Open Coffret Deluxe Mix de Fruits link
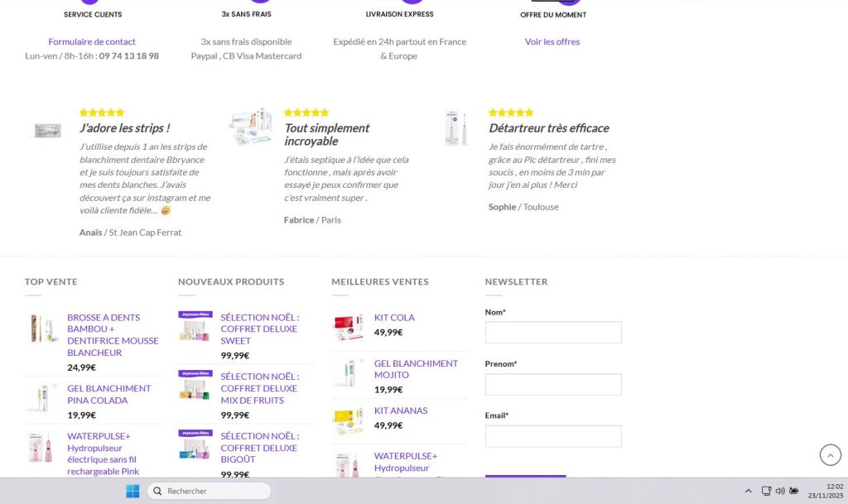Viewport: 848px width, 504px height. coord(258,388)
